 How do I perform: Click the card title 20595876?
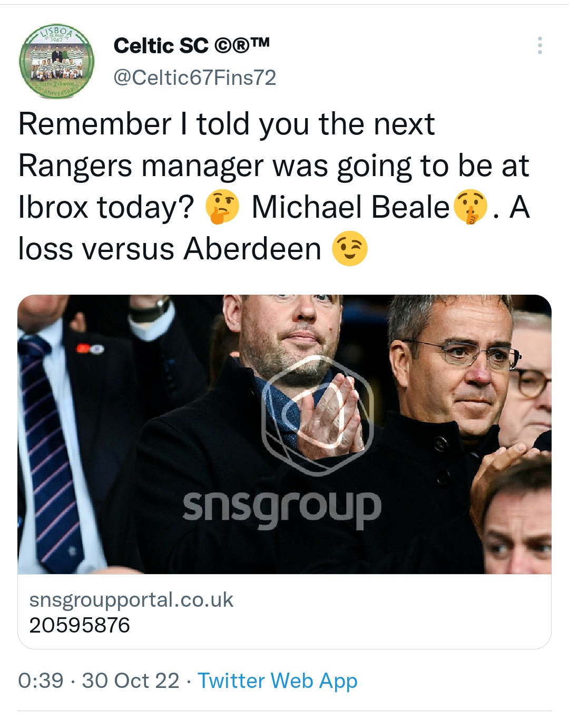click(80, 625)
